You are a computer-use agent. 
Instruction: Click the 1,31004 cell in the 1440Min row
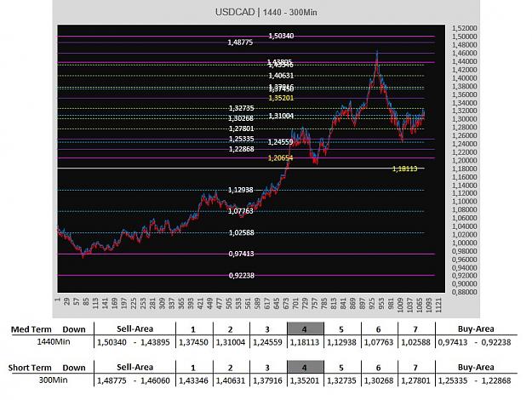pos(231,342)
